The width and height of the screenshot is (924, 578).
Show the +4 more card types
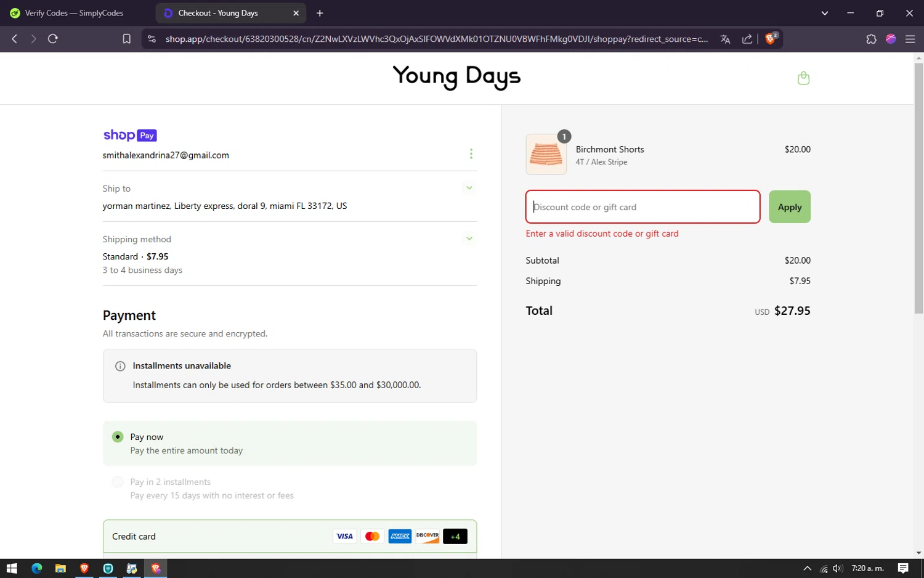click(455, 536)
